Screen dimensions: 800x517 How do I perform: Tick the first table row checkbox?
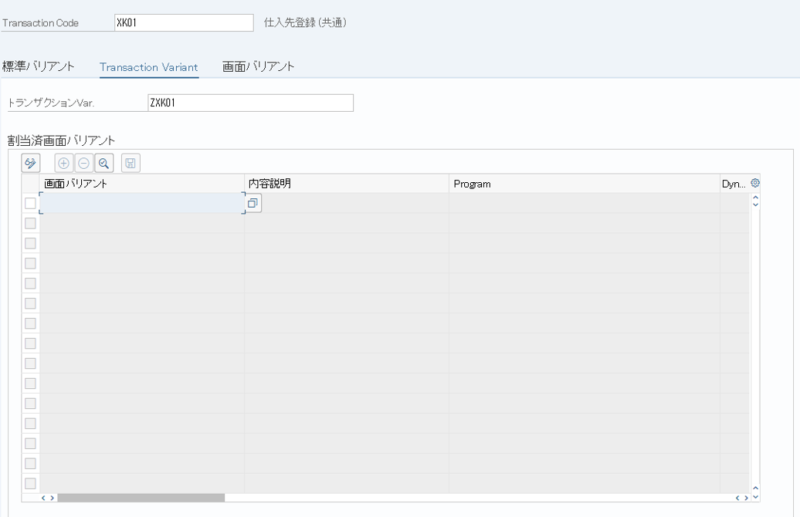pyautogui.click(x=30, y=203)
